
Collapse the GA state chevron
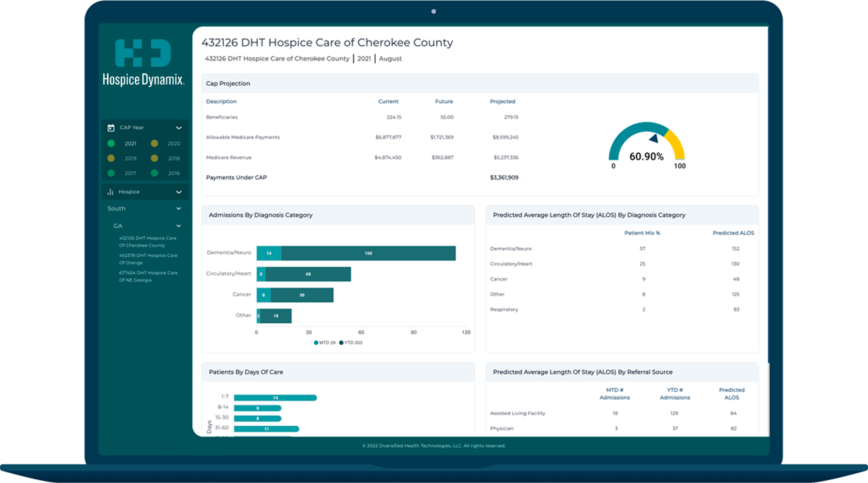[179, 226]
